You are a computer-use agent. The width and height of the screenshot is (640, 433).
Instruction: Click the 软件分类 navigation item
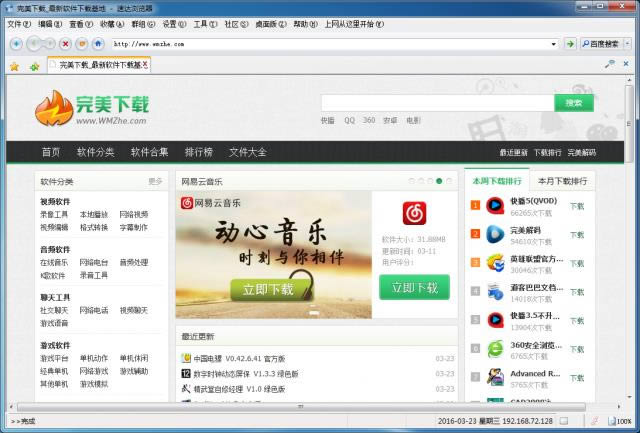[96, 152]
